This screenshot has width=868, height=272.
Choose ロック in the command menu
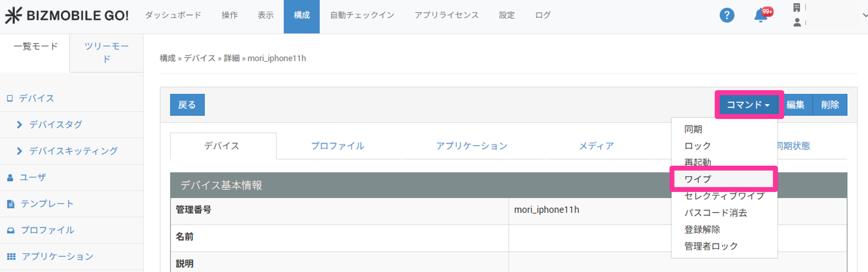[x=698, y=146]
